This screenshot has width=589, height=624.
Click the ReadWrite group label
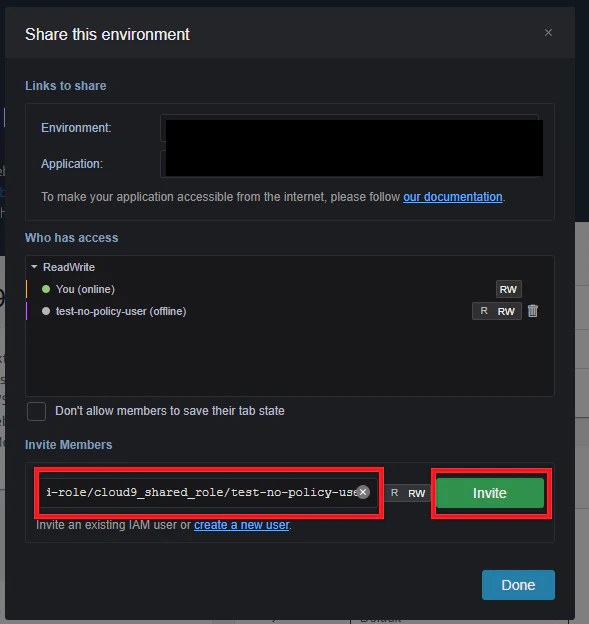pos(69,267)
